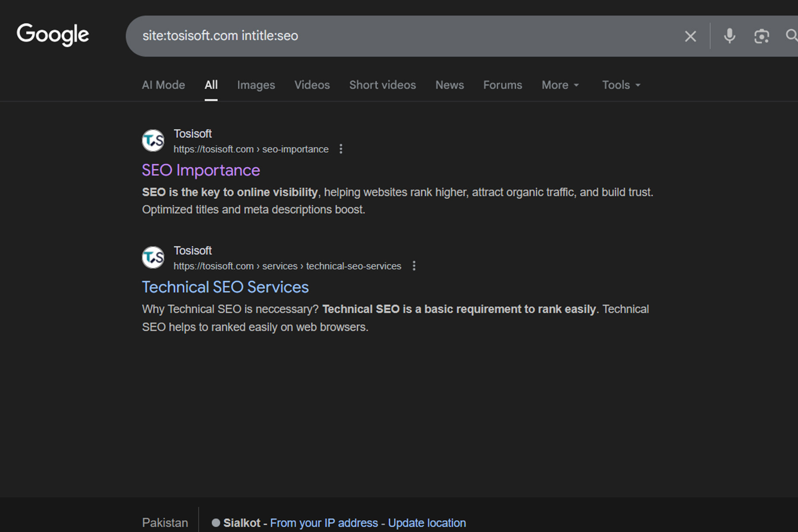Image resolution: width=798 pixels, height=532 pixels.
Task: Start voice search with the microphone icon
Action: [x=729, y=36]
